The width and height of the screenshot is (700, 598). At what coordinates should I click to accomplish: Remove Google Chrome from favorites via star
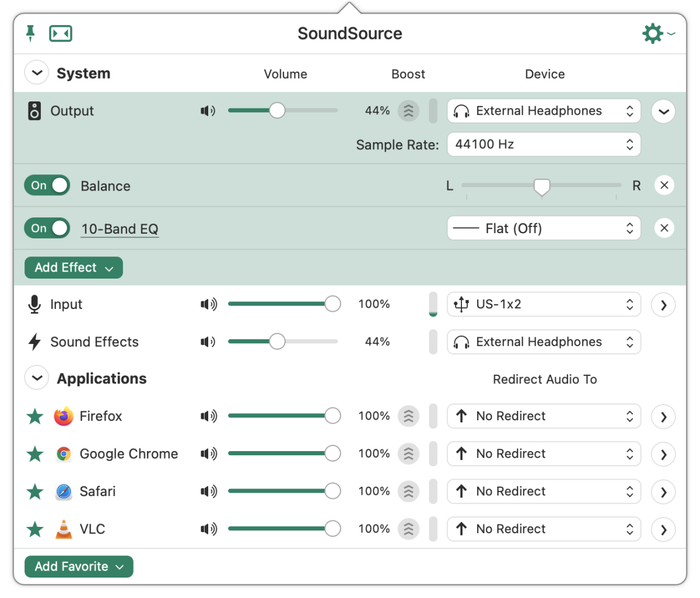click(x=35, y=454)
